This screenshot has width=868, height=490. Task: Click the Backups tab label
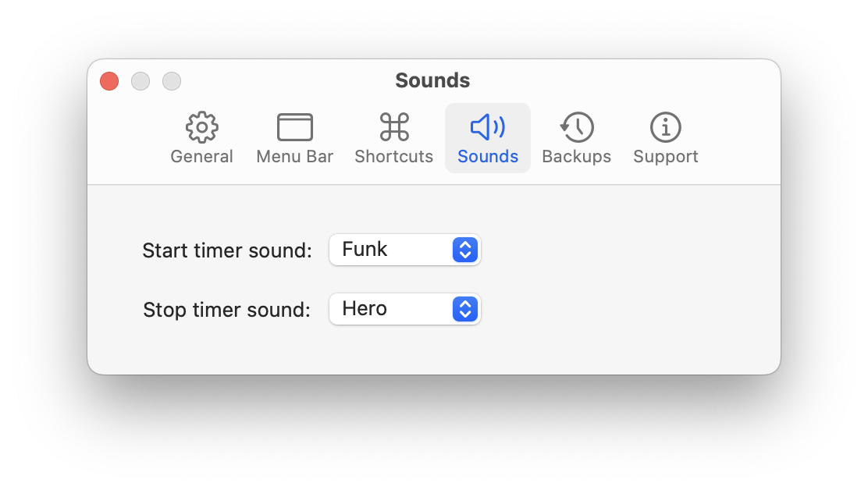(x=577, y=157)
